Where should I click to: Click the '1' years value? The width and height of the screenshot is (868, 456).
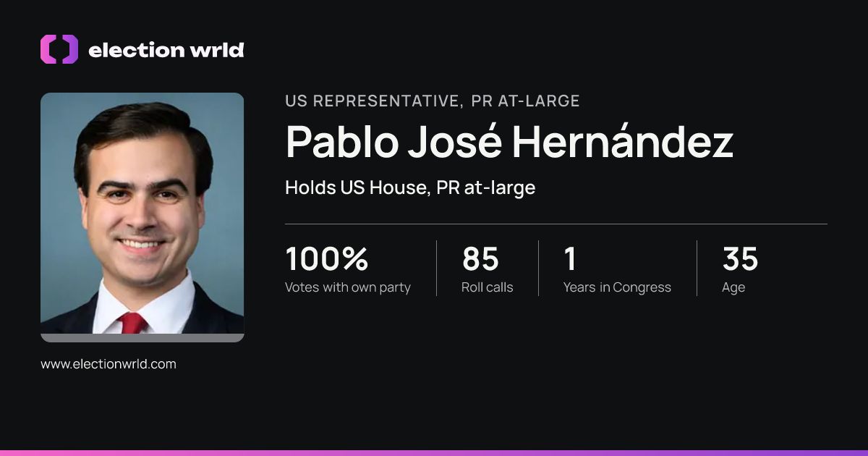570,259
